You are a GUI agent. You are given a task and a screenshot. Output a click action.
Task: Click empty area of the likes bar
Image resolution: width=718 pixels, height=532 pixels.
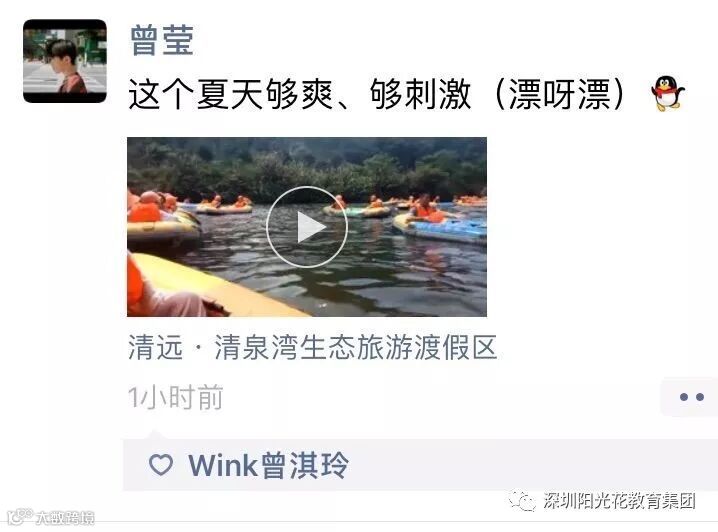527,465
